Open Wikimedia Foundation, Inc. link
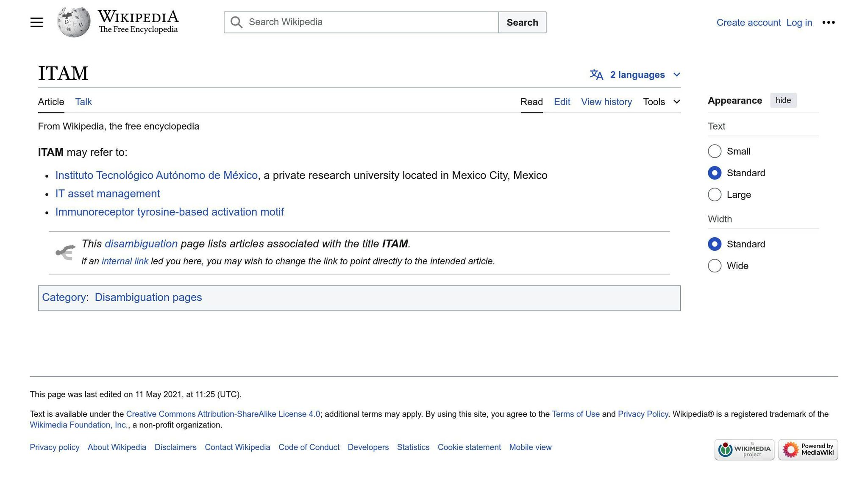Screen dimensions: 868x488 click(79, 425)
